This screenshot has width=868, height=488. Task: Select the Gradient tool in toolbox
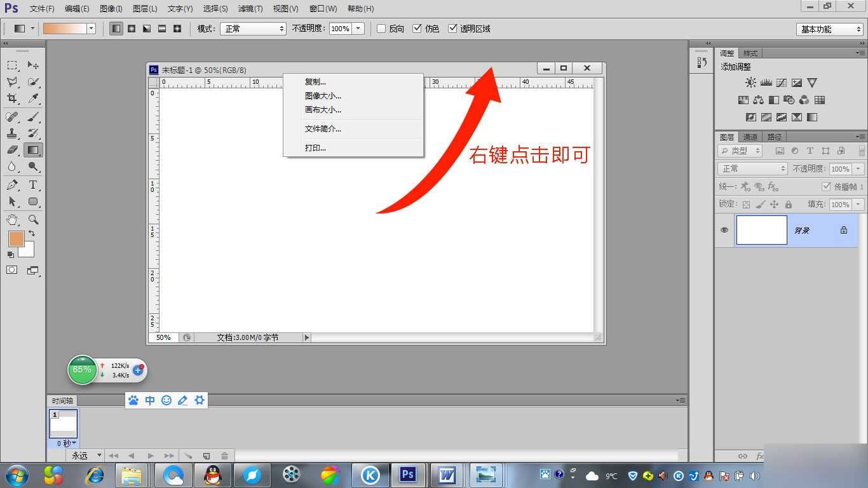coord(33,150)
